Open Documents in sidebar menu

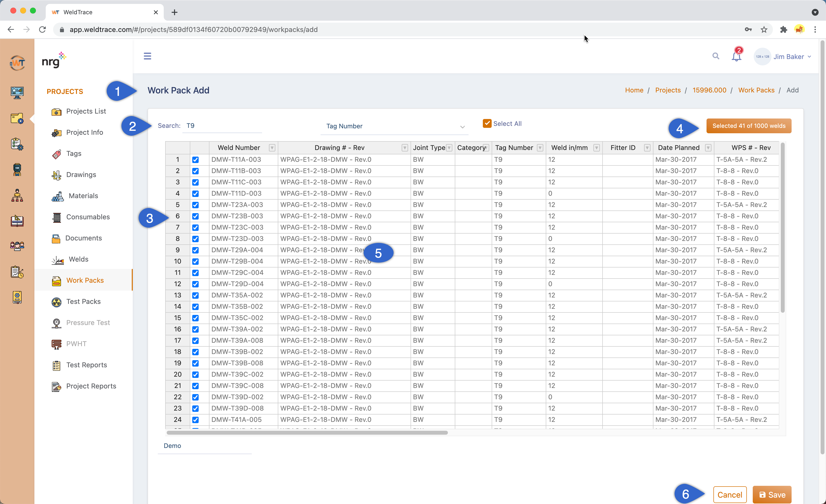(x=84, y=238)
